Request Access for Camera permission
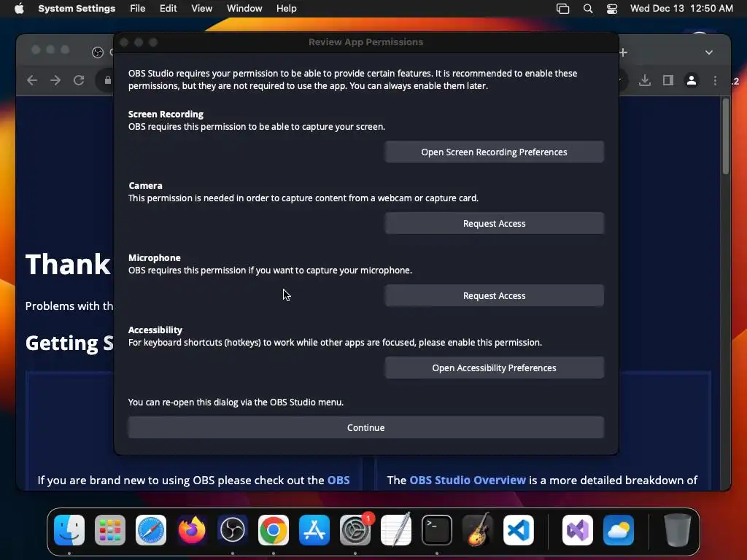The image size is (747, 560). (494, 223)
